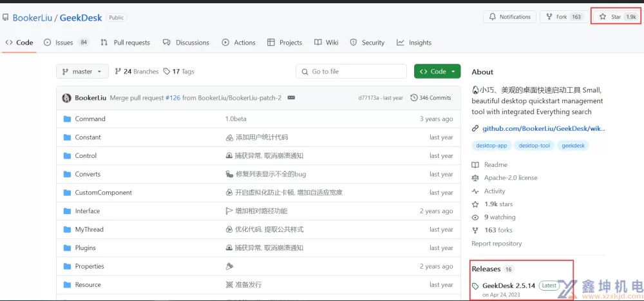Open the Resource folder
This screenshot has width=644, height=301.
pyautogui.click(x=88, y=284)
